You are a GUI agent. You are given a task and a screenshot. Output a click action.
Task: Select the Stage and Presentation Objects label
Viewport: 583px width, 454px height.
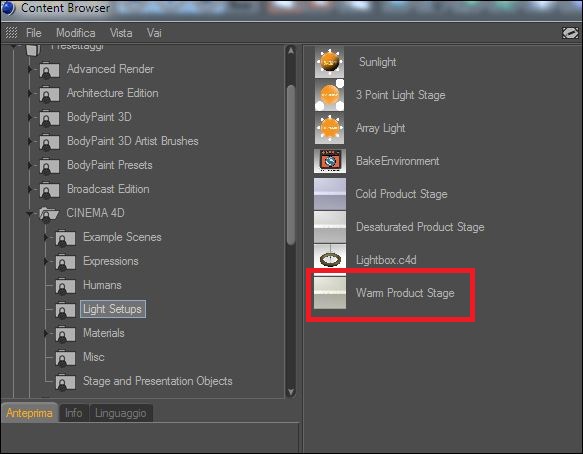[x=158, y=381]
